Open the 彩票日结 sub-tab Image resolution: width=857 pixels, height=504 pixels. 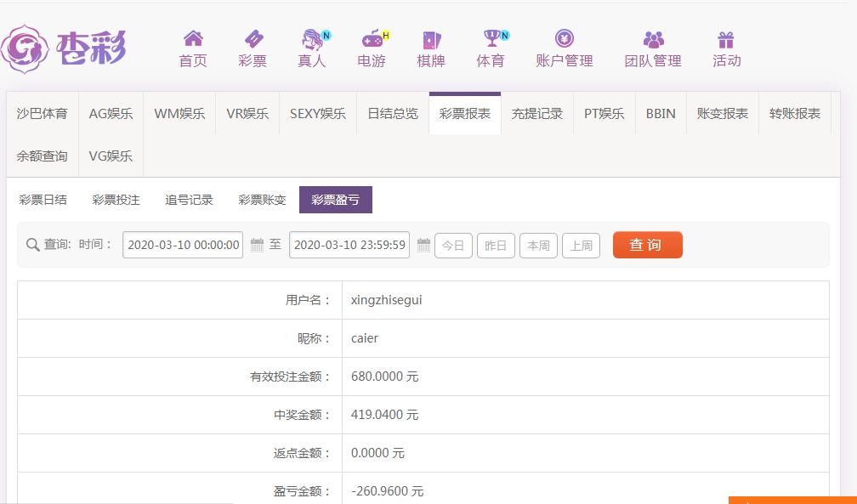pyautogui.click(x=43, y=200)
